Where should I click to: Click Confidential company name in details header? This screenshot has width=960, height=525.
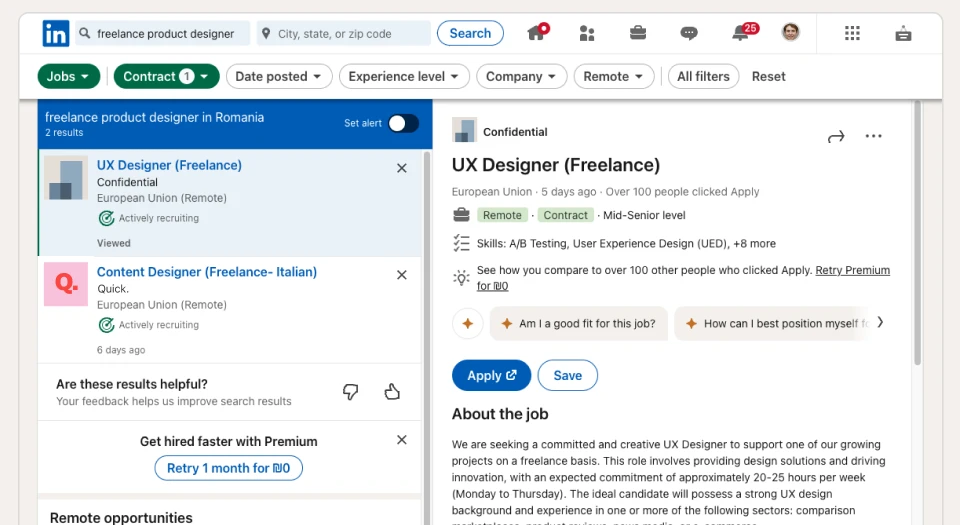tap(515, 132)
